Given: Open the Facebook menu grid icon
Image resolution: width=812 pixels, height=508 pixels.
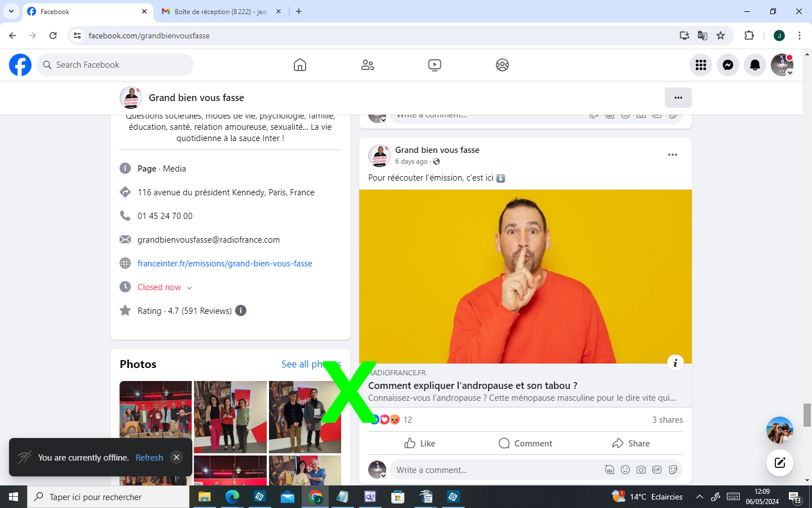Looking at the screenshot, I should coord(701,65).
